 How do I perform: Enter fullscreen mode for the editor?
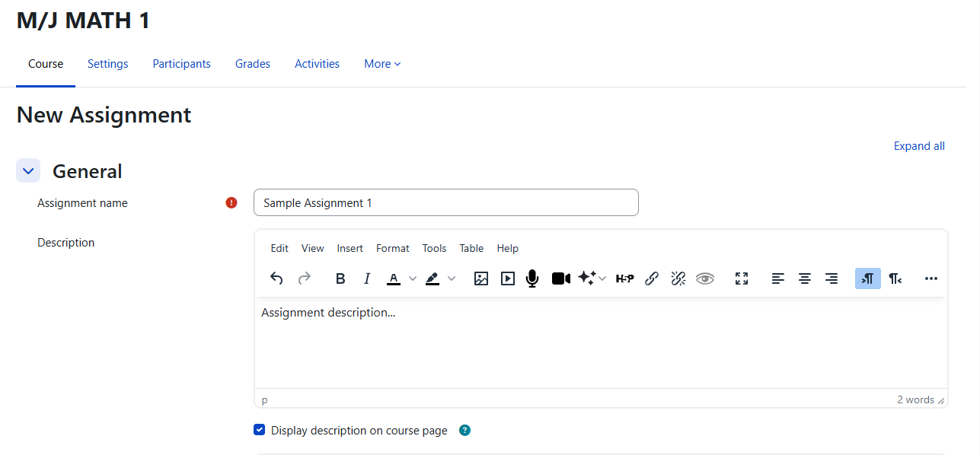742,278
